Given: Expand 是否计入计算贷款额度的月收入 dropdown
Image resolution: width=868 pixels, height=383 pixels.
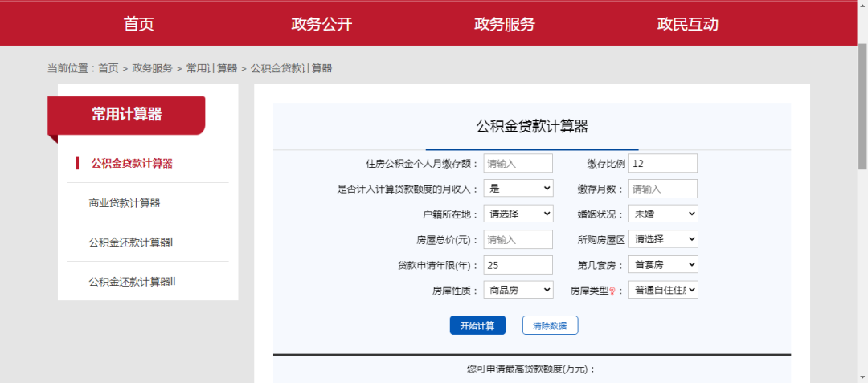Looking at the screenshot, I should 518,189.
